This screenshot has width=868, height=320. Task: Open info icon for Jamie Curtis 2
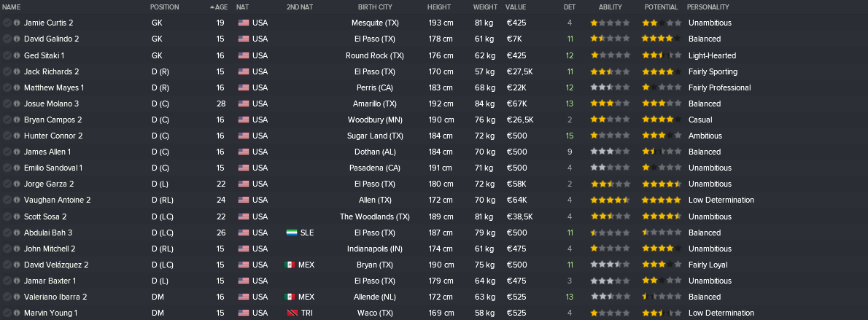(17, 23)
